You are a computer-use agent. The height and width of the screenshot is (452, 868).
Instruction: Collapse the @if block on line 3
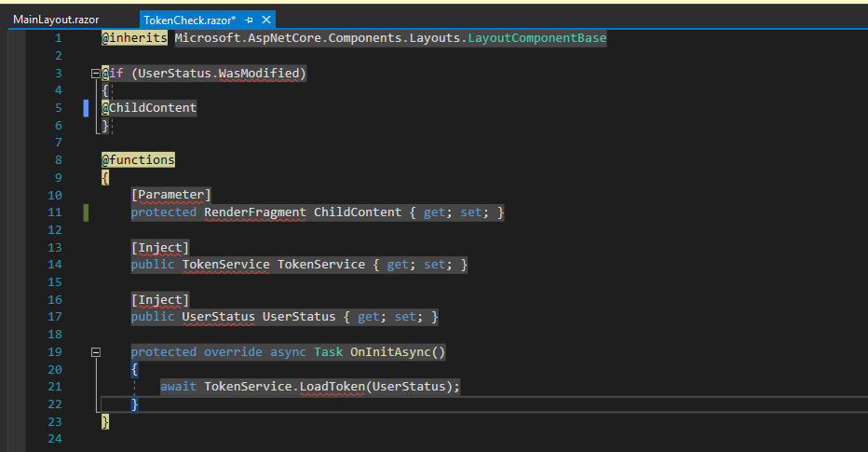(95, 73)
